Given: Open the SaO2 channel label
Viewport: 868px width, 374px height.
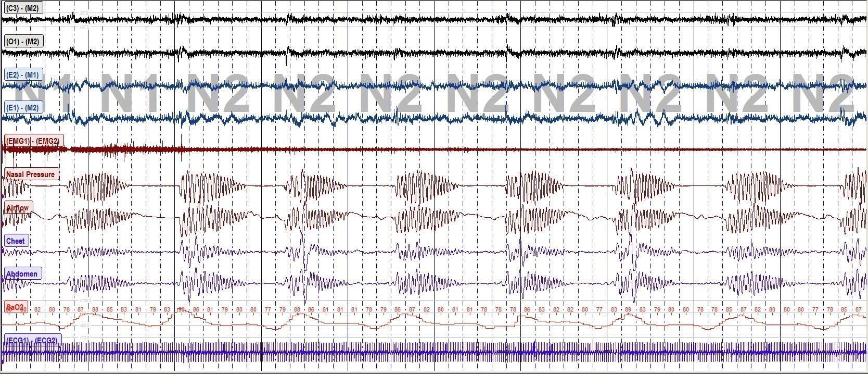Looking at the screenshot, I should [x=15, y=307].
